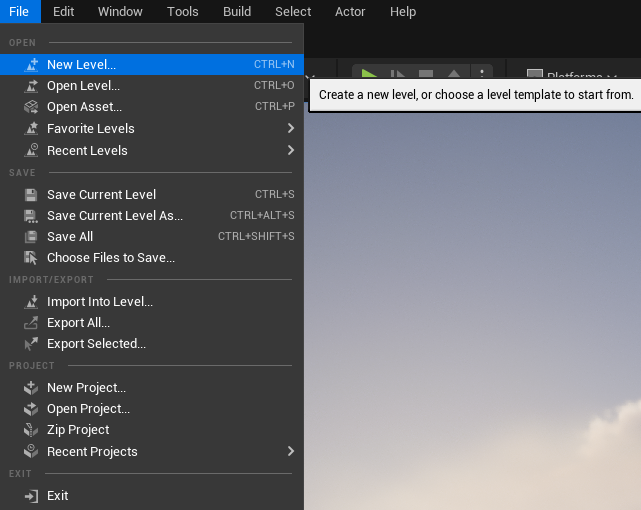The height and width of the screenshot is (510, 641).
Task: Expand Recent Projects submenu arrow
Action: 291,452
